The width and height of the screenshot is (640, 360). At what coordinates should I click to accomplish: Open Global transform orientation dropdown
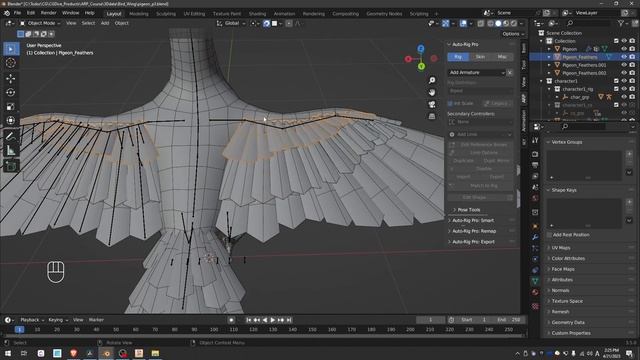click(x=231, y=23)
